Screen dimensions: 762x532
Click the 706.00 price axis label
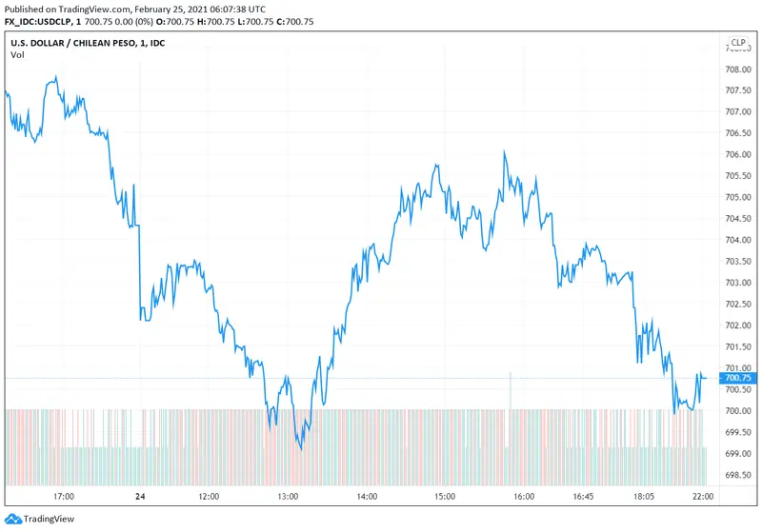738,155
